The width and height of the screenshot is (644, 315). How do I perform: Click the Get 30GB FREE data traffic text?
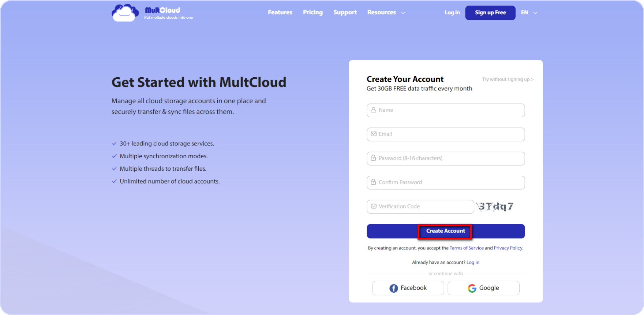(x=419, y=89)
